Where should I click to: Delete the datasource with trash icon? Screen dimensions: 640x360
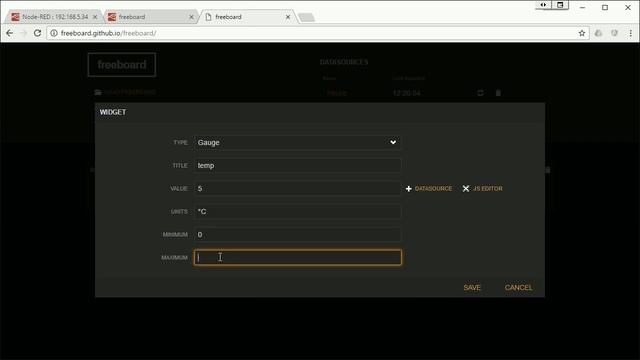point(498,93)
